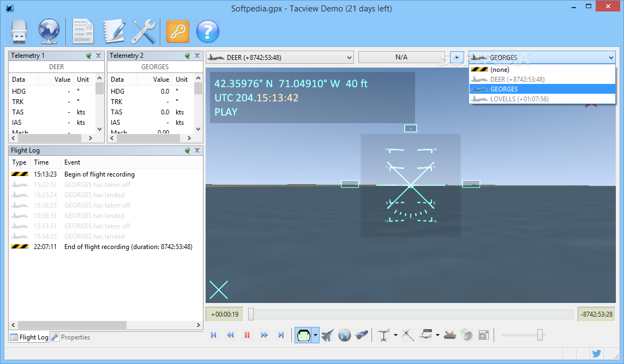Click the plus button beside the N/A field
Screen dimensions: 624x364
[x=457, y=58]
